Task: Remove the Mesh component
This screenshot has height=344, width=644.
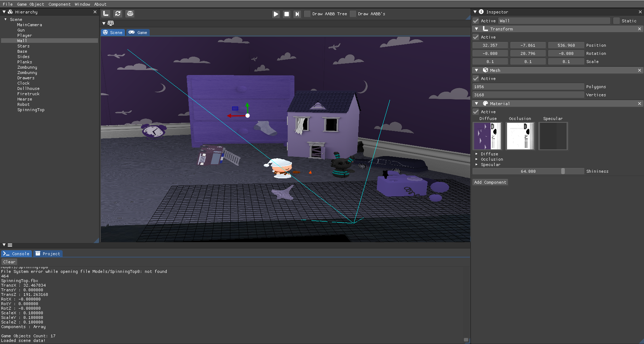Action: [639, 70]
